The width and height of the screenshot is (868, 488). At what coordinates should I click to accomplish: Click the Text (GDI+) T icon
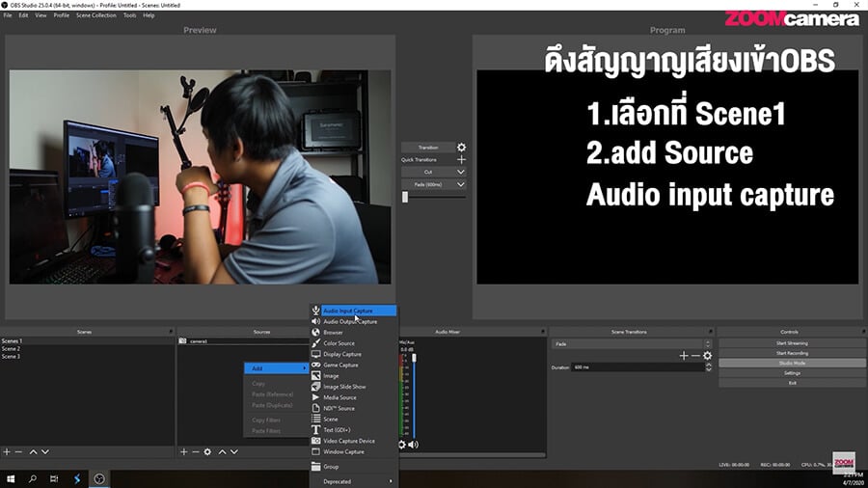(x=315, y=430)
